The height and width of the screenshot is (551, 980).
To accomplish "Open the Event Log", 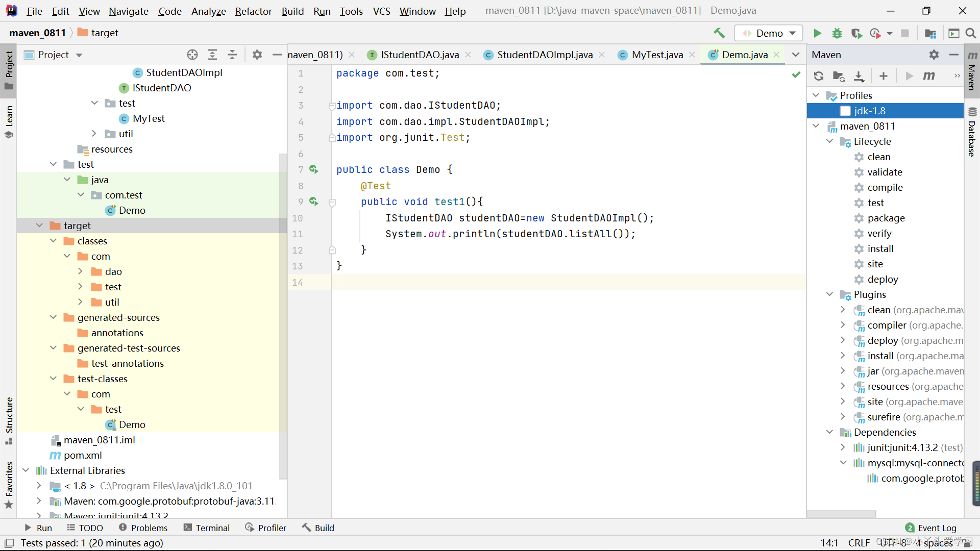I will point(930,528).
